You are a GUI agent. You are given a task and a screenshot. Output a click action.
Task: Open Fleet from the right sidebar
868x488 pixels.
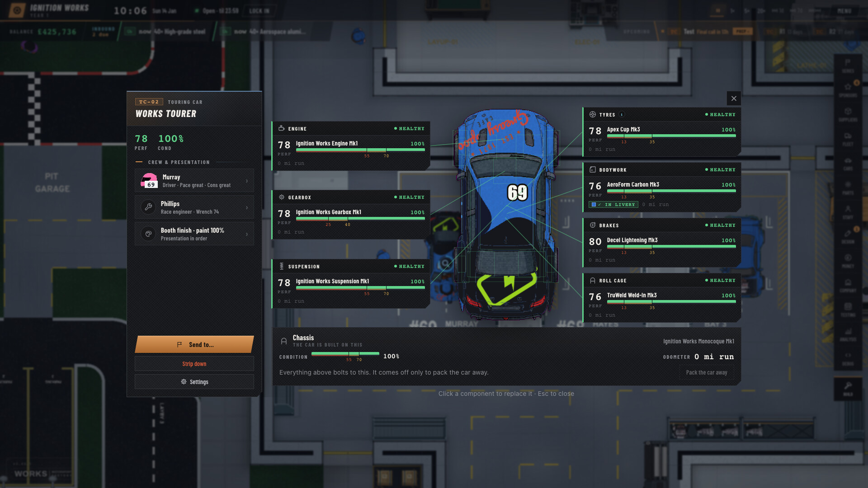click(848, 138)
